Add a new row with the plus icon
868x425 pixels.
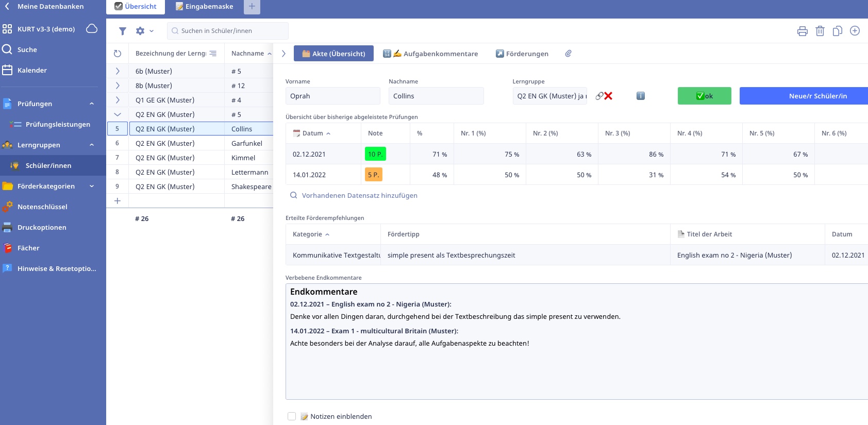tap(118, 201)
